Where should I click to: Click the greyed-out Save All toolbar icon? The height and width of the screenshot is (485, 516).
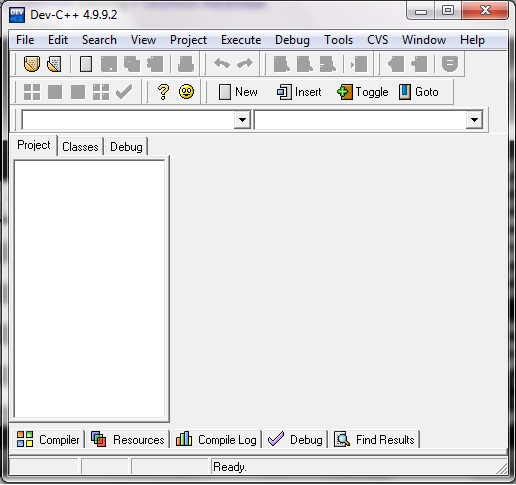point(132,64)
